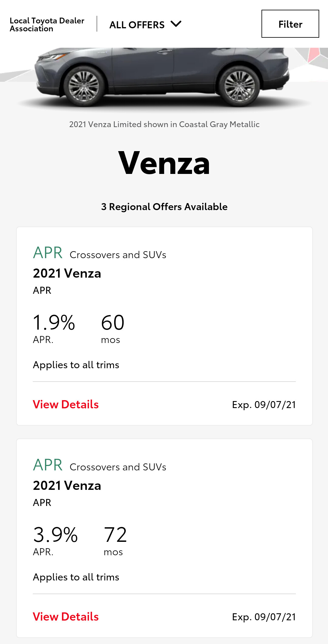Select the 2021 Venza title in 3.9% offer

67,486
